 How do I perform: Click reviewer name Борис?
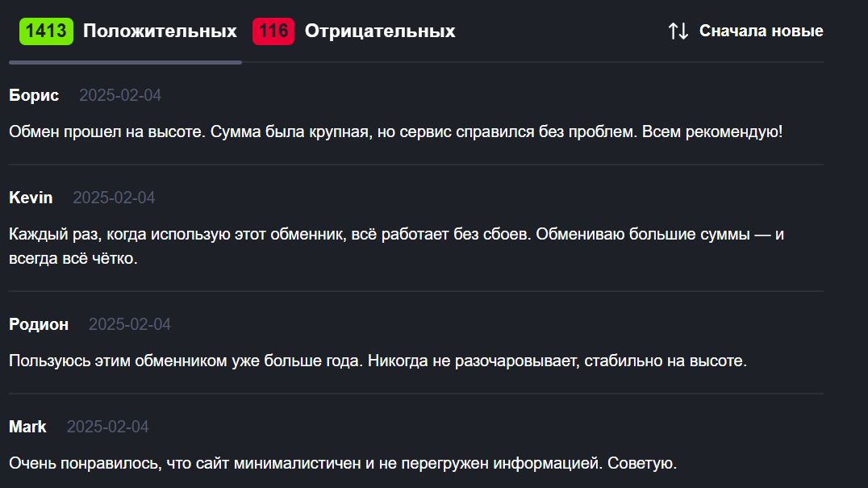pos(34,95)
